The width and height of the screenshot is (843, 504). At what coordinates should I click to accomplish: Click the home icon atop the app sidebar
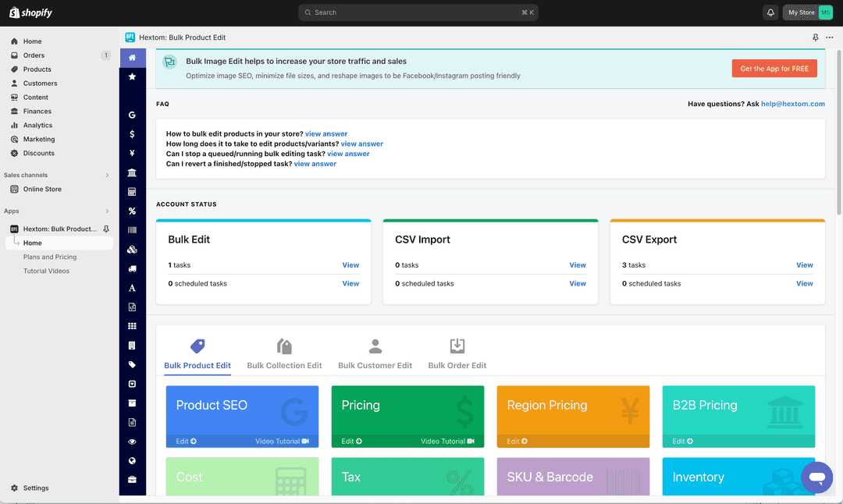coord(132,58)
